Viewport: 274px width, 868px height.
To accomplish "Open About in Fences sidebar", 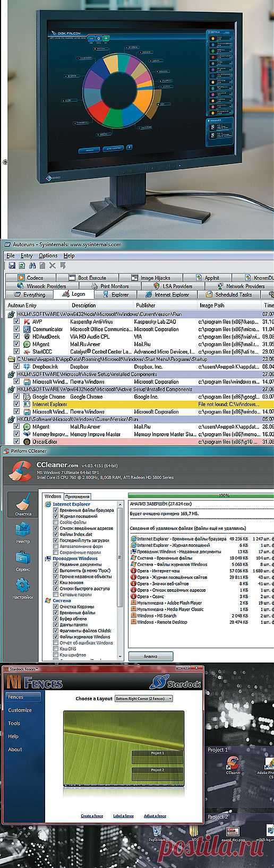I will [15, 750].
